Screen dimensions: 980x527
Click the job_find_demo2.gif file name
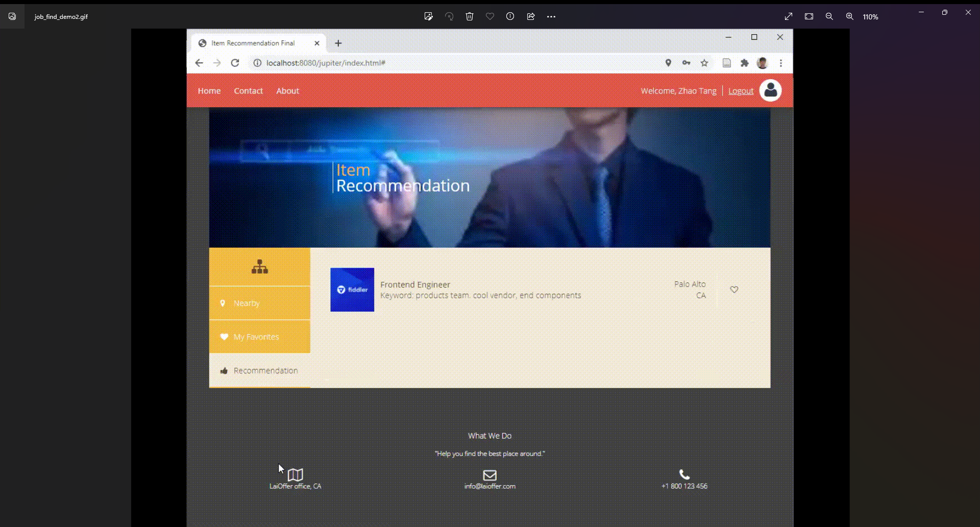61,17
